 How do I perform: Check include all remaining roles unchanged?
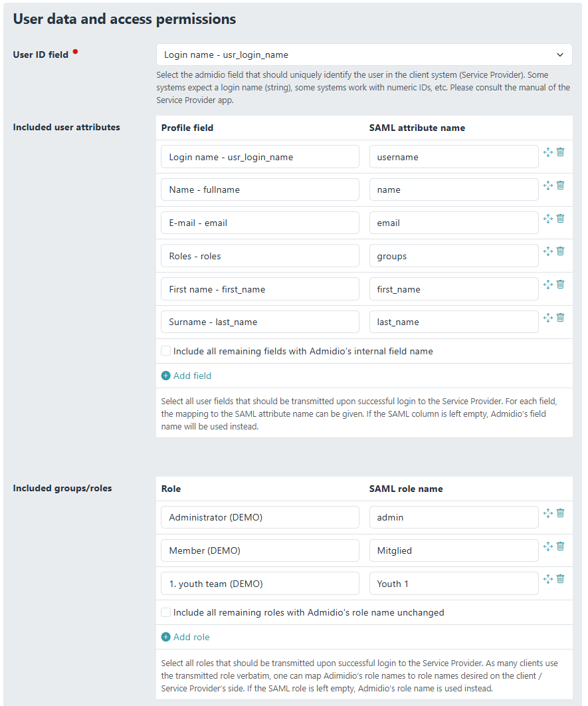click(165, 612)
